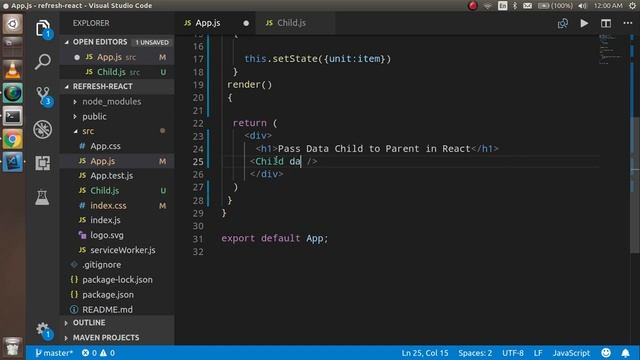Click the Visual Studio Code dock icon
Viewport: 640px width, 360px height.
click(13, 162)
